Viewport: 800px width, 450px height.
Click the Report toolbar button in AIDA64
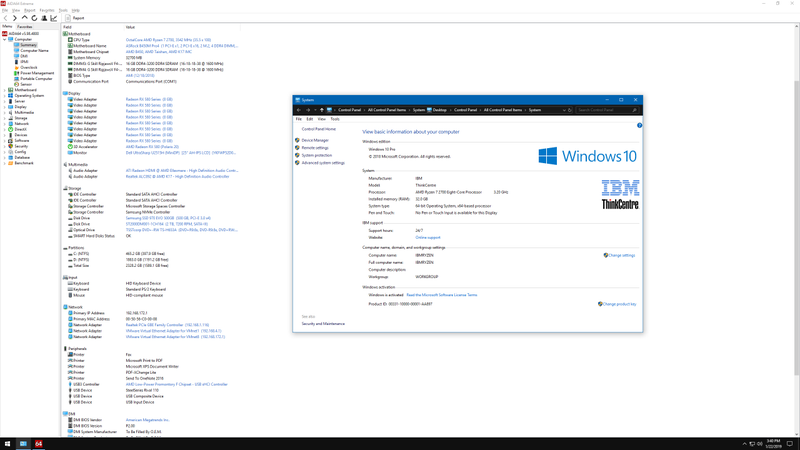tap(75, 18)
